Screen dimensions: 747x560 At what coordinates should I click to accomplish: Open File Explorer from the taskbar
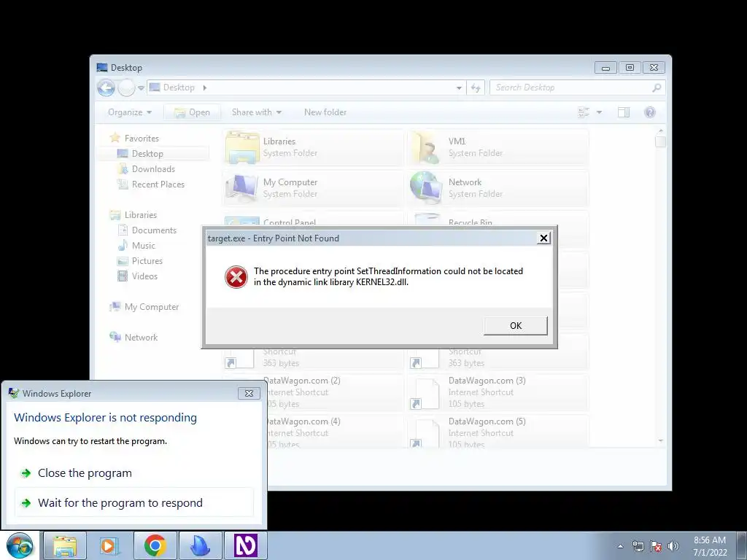coord(65,545)
